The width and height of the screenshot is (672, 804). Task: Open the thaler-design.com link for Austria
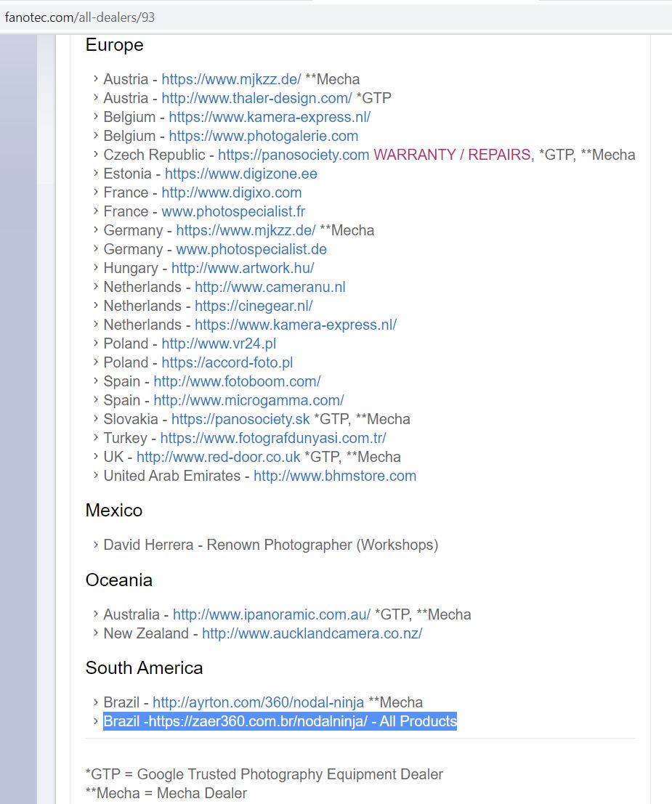point(256,98)
